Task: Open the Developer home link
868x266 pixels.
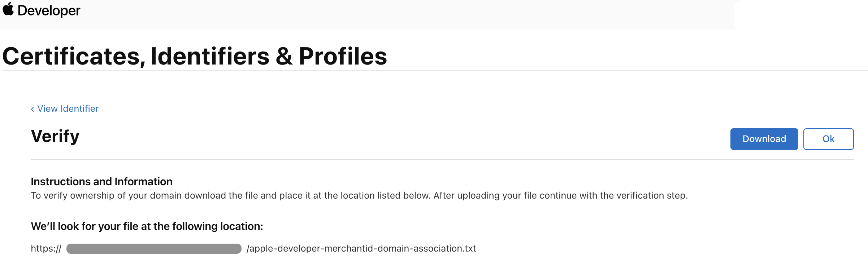Action: tap(49, 11)
